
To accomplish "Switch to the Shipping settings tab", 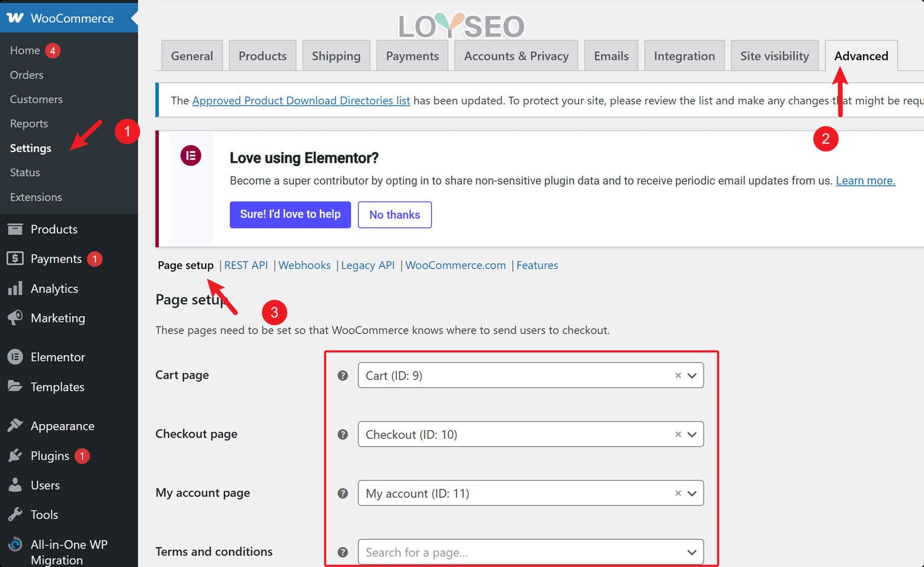I will [x=336, y=56].
